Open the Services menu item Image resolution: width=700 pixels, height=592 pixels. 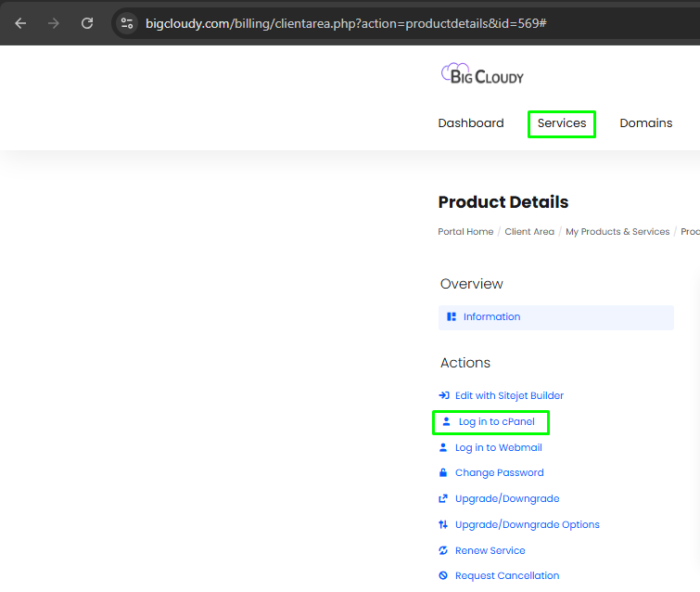click(x=562, y=123)
